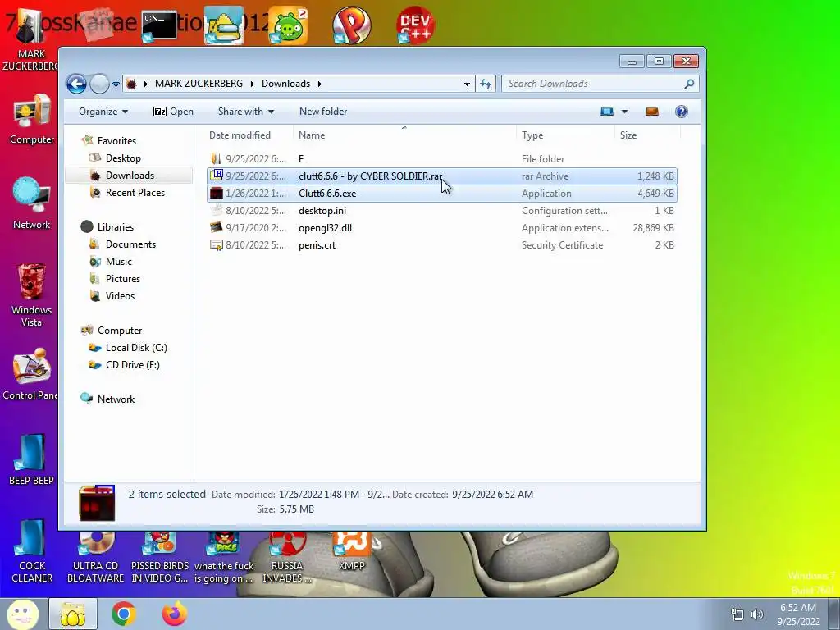Launch Firefox from the taskbar
This screenshot has width=840, height=630.
pos(175,614)
